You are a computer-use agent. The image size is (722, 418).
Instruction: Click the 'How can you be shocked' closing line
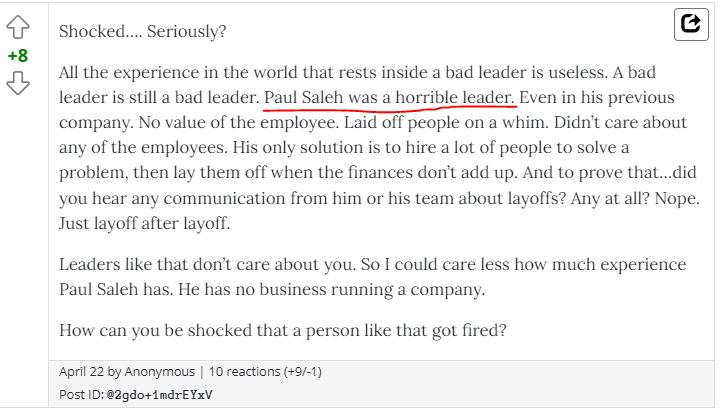click(x=283, y=331)
